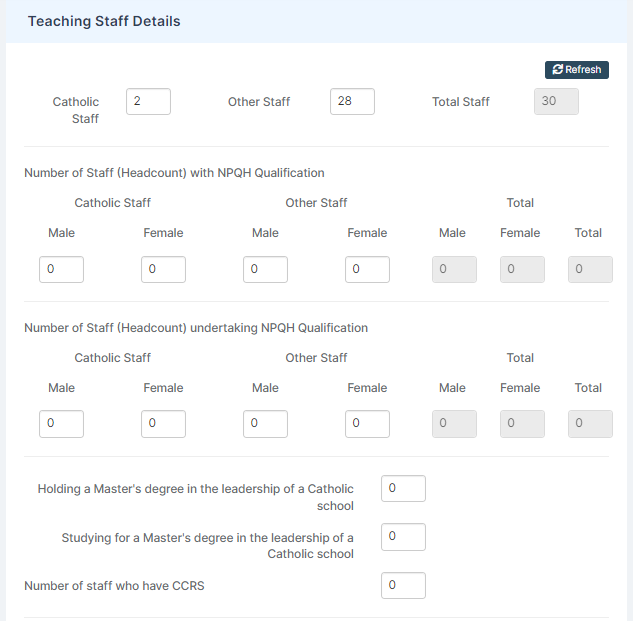
Task: Select Number of staff who have CCRS field
Action: [403, 585]
